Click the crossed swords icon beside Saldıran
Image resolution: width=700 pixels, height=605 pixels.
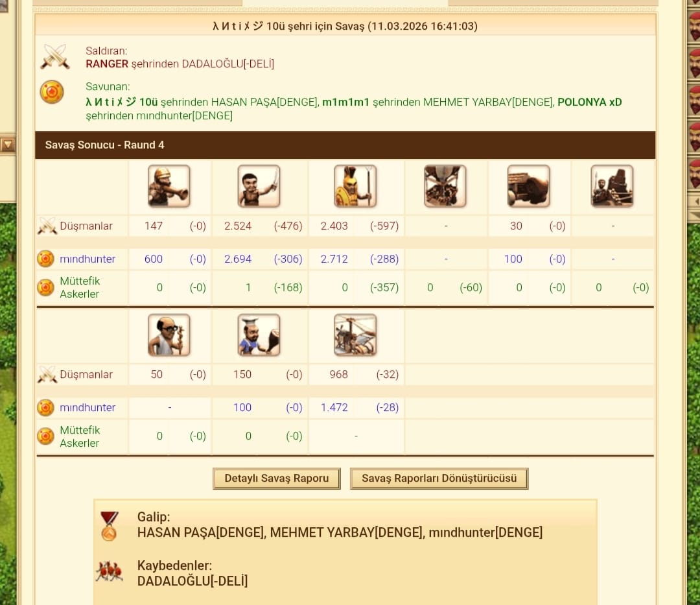(55, 56)
